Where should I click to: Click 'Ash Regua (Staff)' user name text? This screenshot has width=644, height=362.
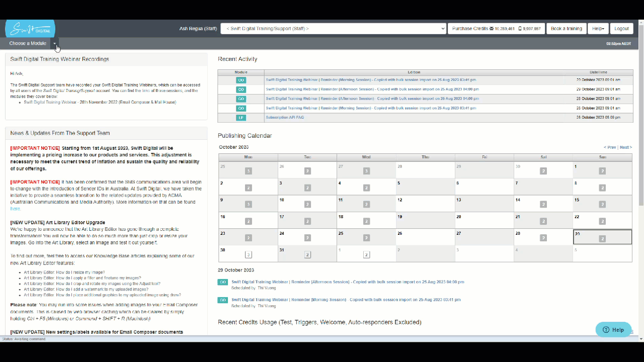click(x=198, y=29)
